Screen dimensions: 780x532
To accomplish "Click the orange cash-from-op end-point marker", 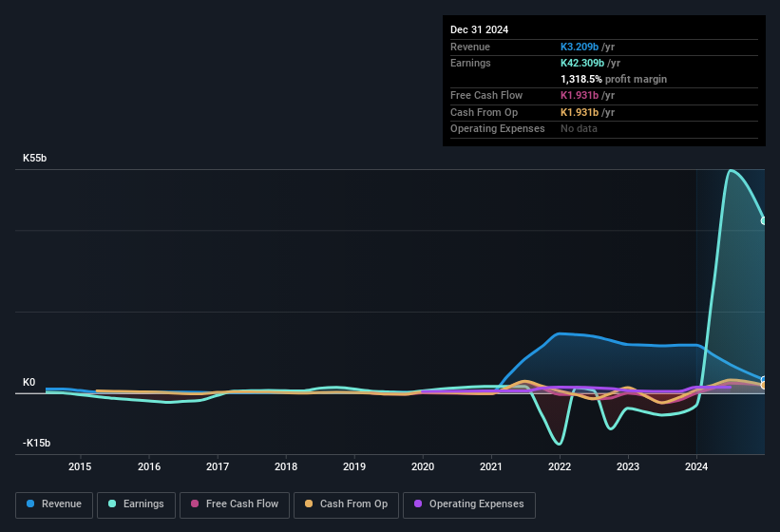I will pyautogui.click(x=764, y=386).
